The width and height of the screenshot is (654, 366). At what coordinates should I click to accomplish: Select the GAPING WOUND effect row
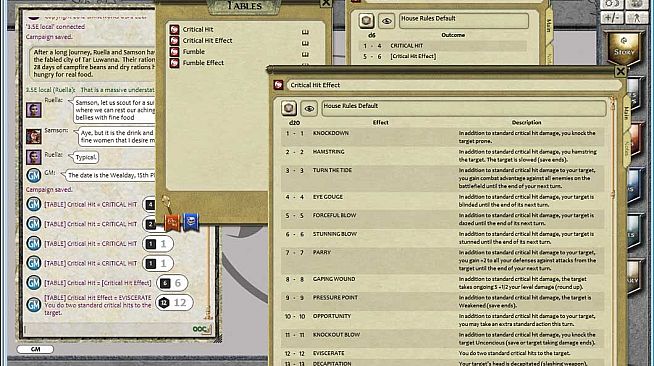click(x=443, y=283)
